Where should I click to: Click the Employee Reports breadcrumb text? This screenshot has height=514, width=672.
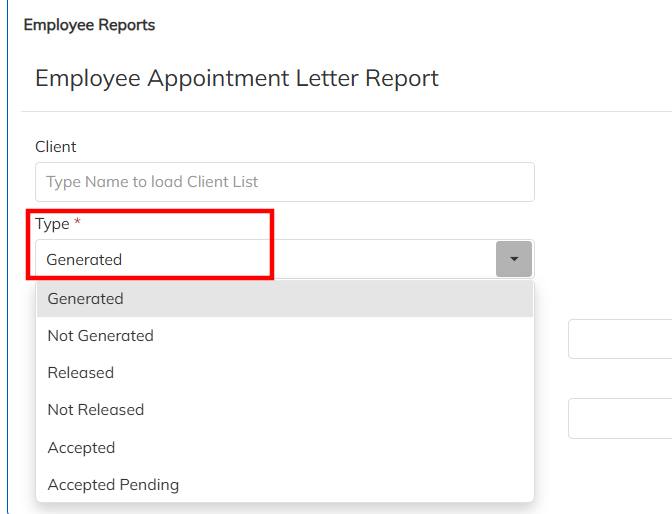point(89,25)
